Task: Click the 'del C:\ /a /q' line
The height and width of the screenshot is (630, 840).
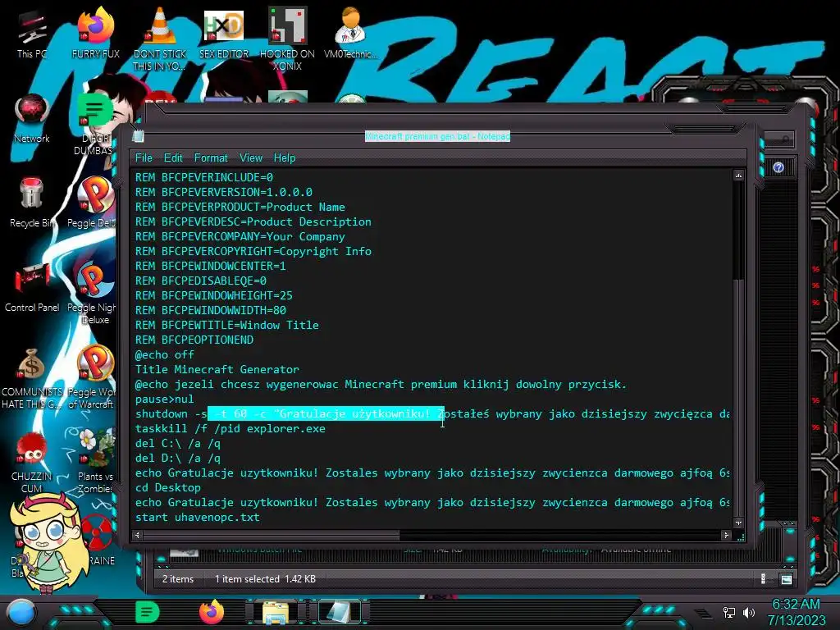Action: coord(178,444)
